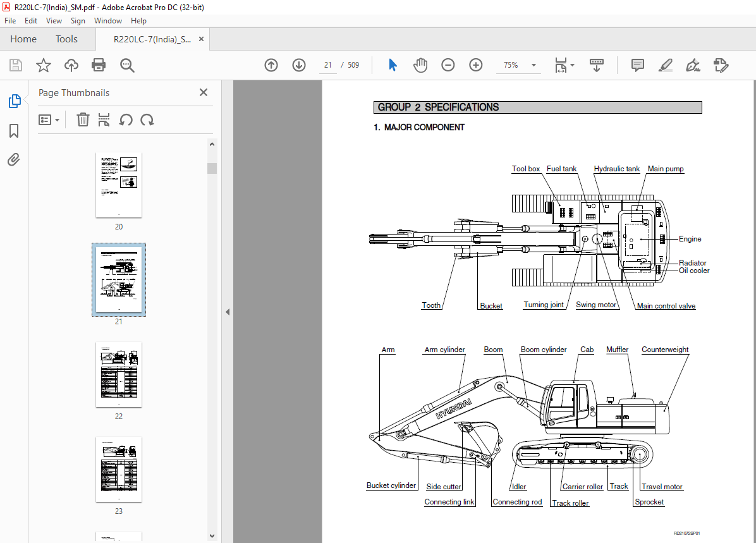Screen dimensions: 756x543
Task: Add a comment with speech bubble icon
Action: click(x=637, y=65)
